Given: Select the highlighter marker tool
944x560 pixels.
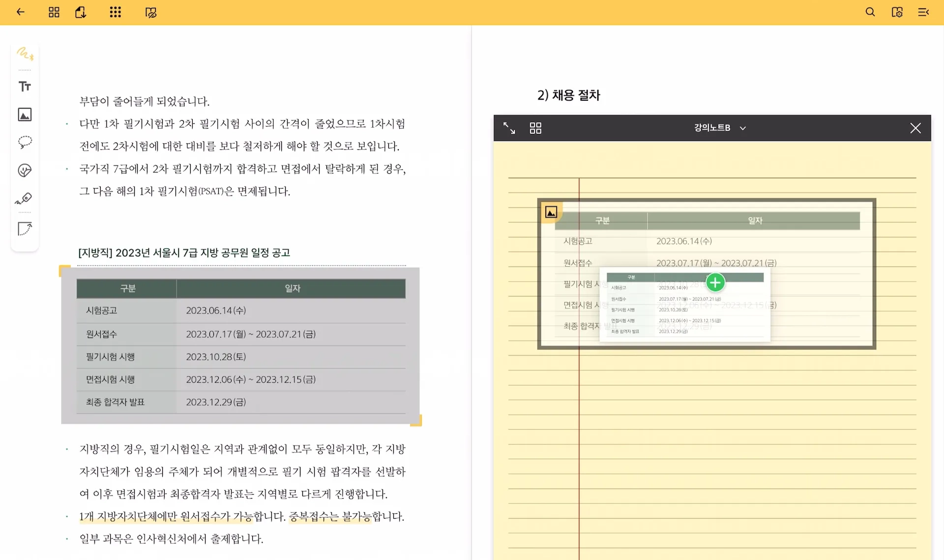Looking at the screenshot, I should coord(25,198).
